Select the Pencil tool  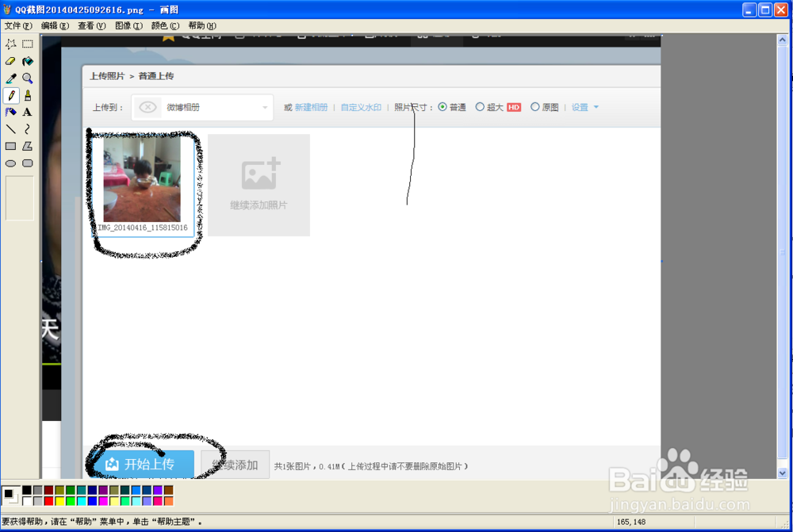(10, 95)
